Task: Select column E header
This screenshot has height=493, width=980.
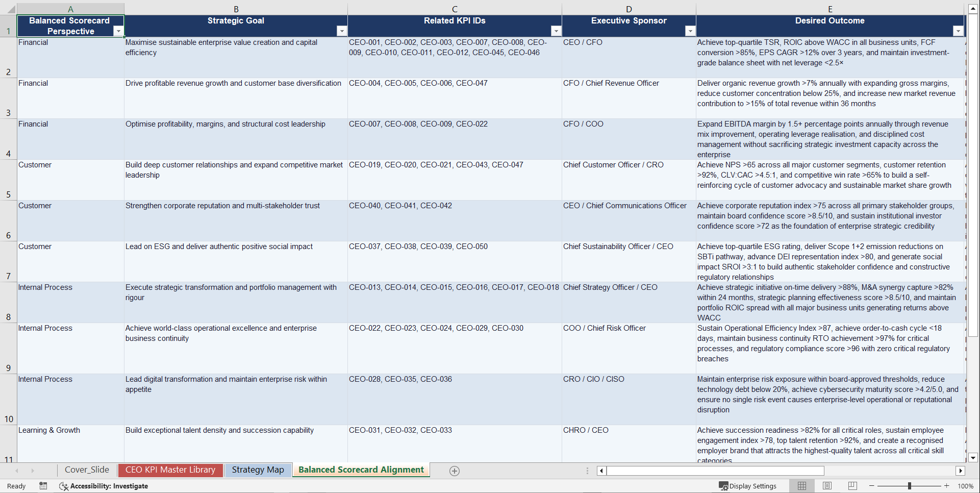Action: (830, 9)
